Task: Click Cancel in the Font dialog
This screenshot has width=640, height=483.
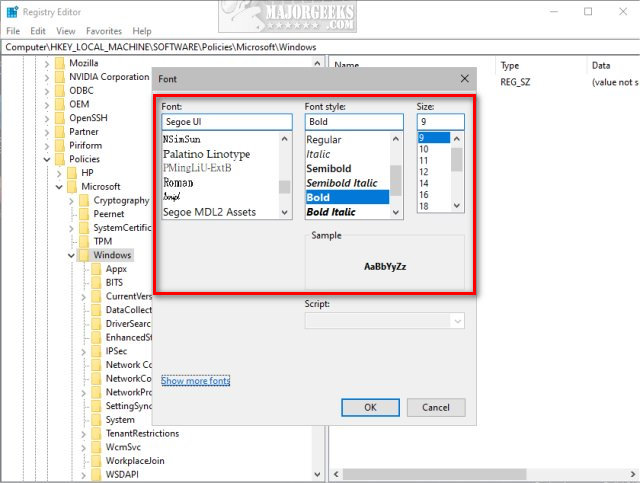Action: coord(436,407)
